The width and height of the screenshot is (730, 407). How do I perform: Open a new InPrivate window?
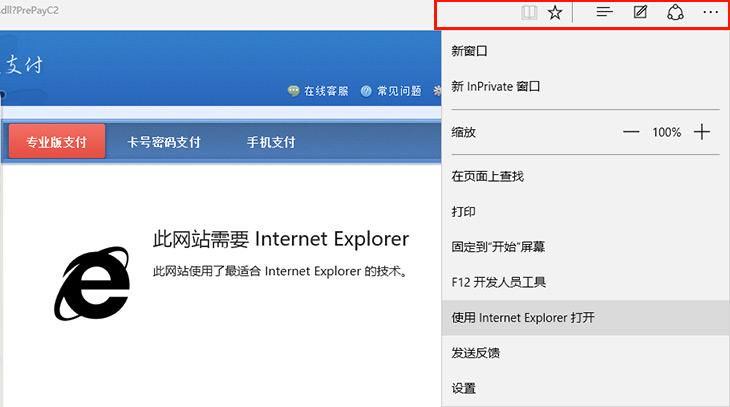click(x=585, y=86)
